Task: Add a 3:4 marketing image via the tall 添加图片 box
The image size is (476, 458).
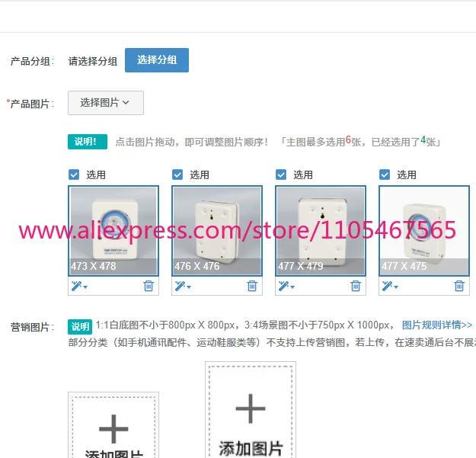Action: [251, 410]
